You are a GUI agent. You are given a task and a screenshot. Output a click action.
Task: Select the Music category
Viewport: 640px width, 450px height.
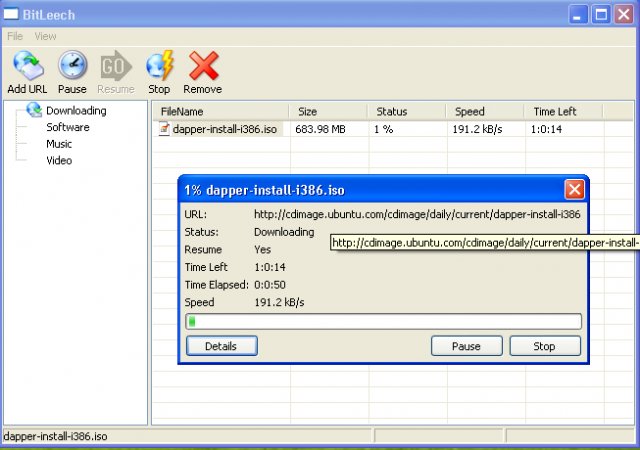(x=59, y=144)
